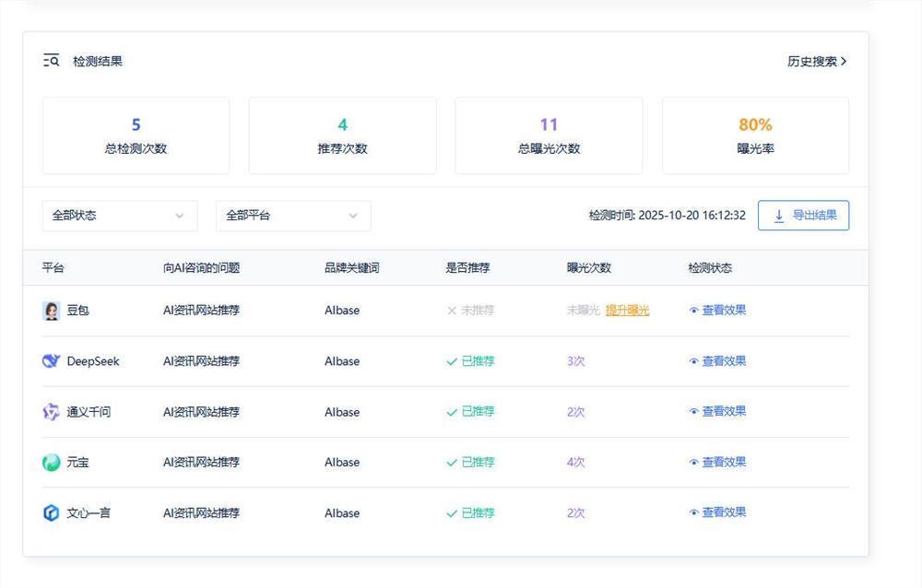This screenshot has height=588, width=922.
Task: View 查看效果 for the 文心一言 row
Action: point(723,512)
